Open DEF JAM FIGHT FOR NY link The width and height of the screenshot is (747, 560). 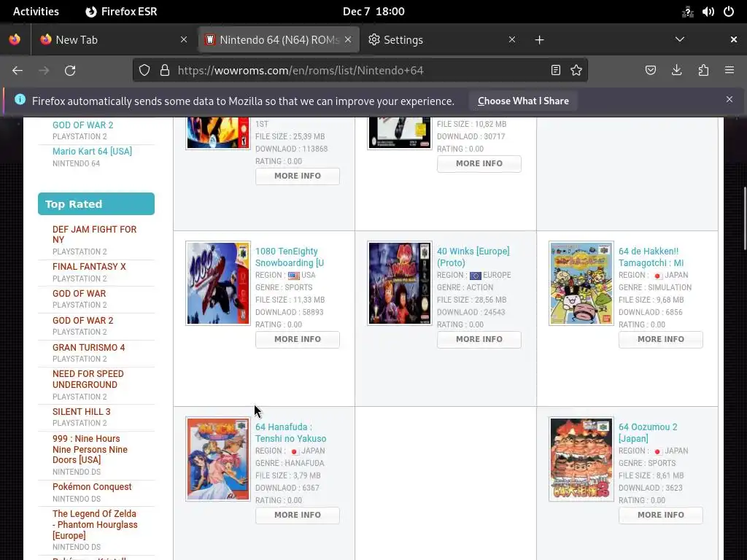pyautogui.click(x=94, y=235)
